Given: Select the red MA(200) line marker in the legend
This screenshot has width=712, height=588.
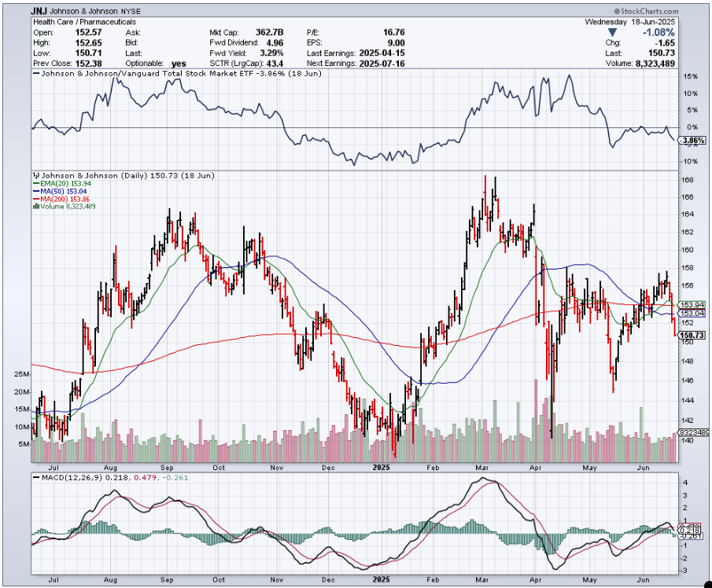Looking at the screenshot, I should (37, 199).
